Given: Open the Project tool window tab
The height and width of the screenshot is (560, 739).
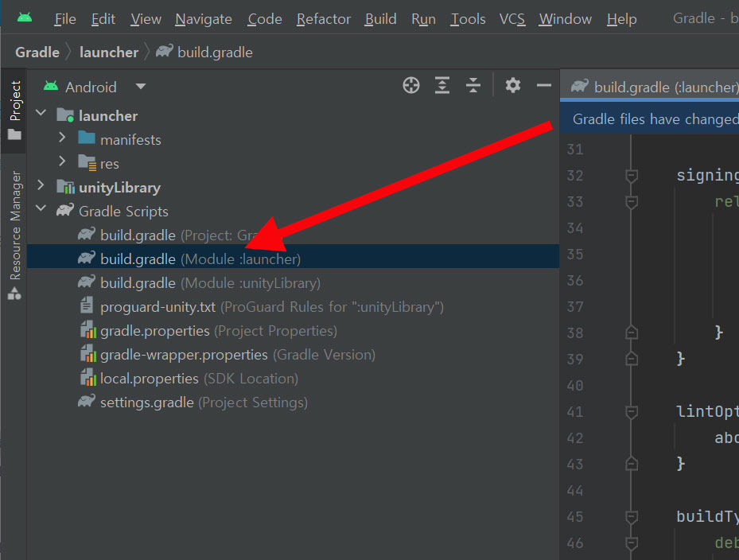Looking at the screenshot, I should point(14,110).
